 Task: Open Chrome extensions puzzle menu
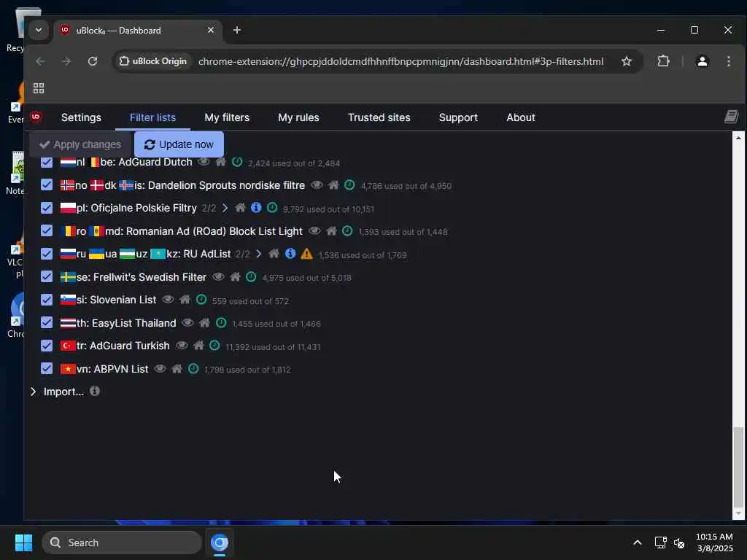pos(663,61)
